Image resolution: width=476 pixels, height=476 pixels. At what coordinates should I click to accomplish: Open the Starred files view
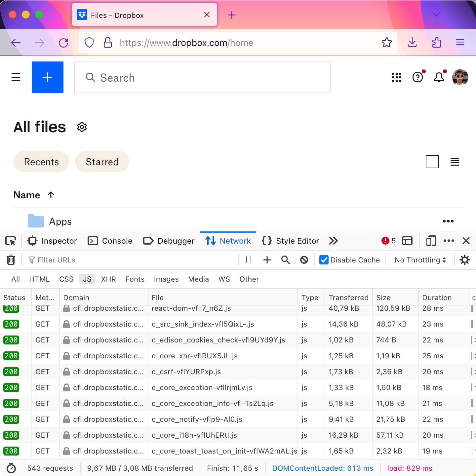[102, 162]
